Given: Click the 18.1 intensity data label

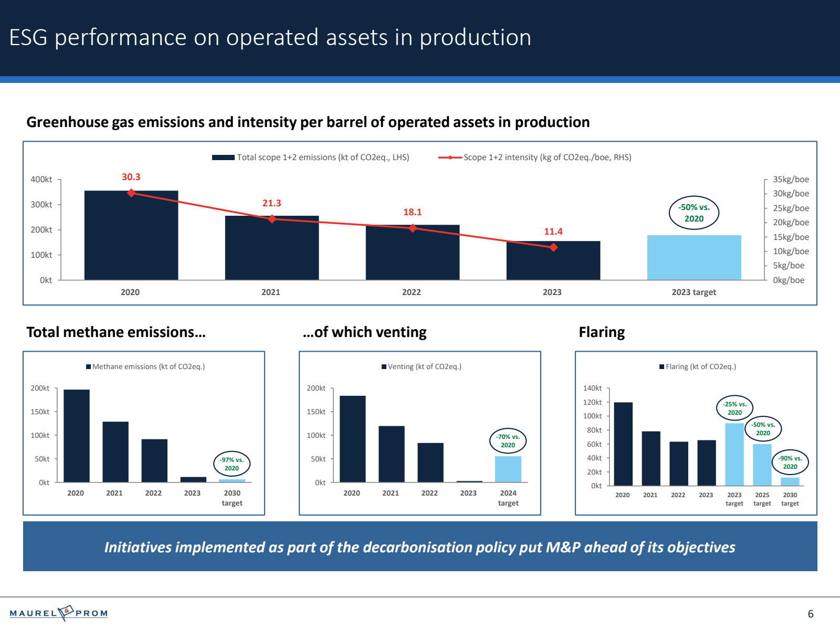Looking at the screenshot, I should tap(413, 212).
